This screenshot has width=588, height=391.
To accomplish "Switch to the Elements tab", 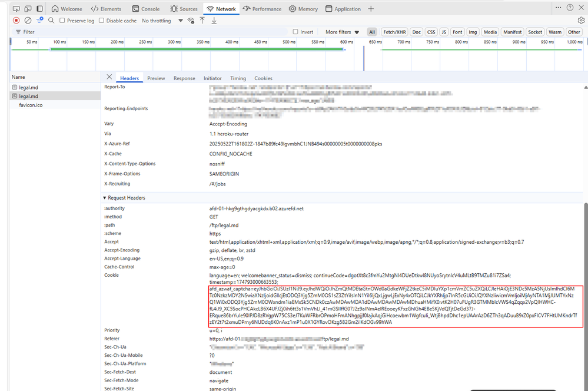I will [107, 9].
